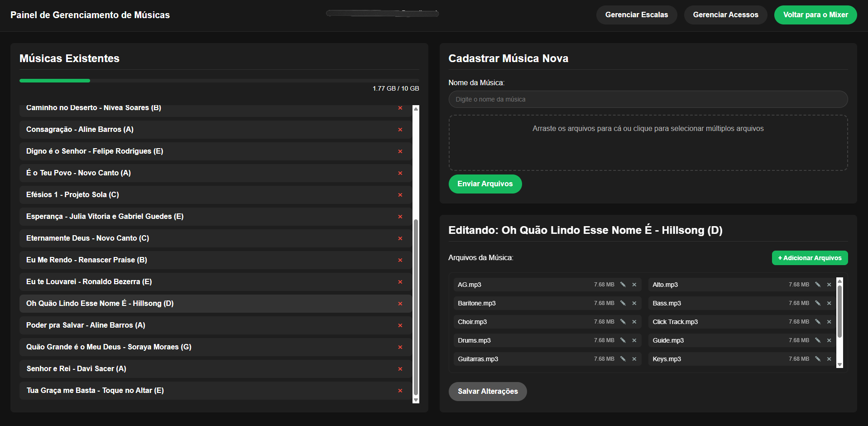Image resolution: width=868 pixels, height=426 pixels.
Task: Remove the Keys.mp3 file
Action: (829, 359)
